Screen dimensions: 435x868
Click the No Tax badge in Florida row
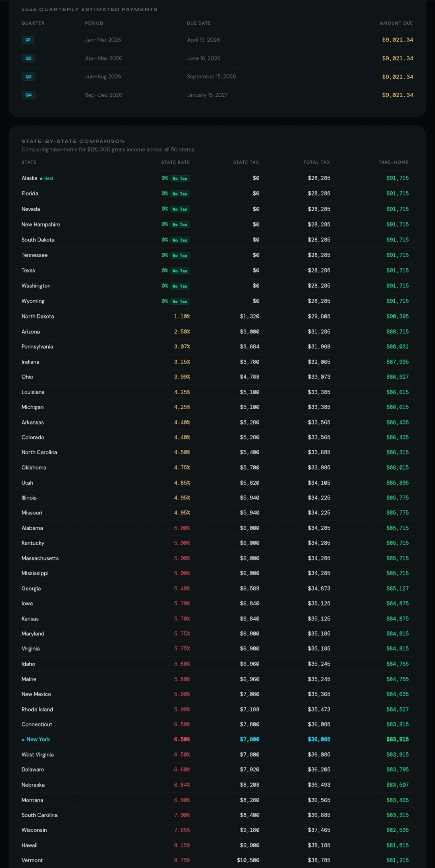tap(180, 194)
